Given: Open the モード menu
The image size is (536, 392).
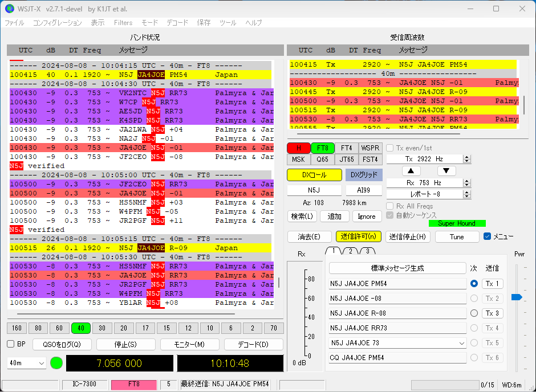Looking at the screenshot, I should (x=150, y=23).
